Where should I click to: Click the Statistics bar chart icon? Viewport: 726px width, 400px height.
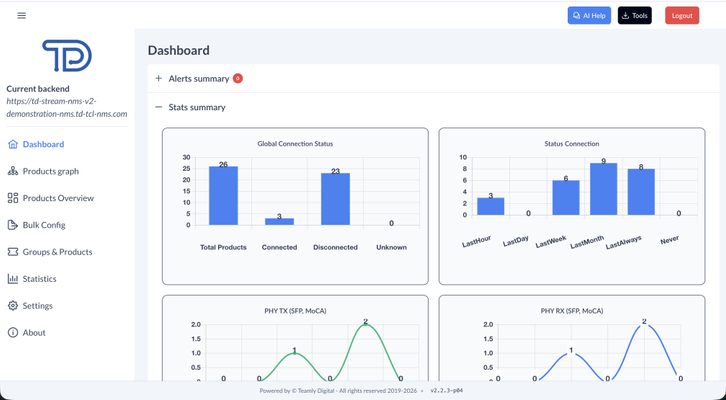13,279
